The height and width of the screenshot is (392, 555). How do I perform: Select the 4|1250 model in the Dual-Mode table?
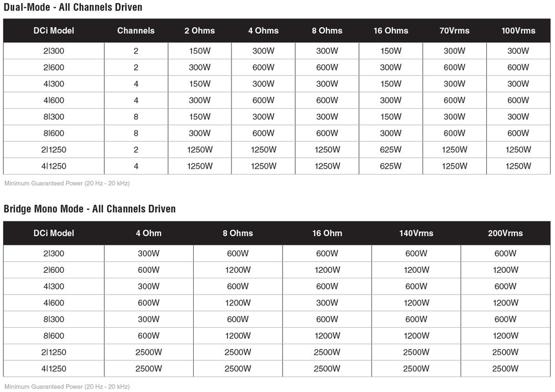pyautogui.click(x=54, y=166)
